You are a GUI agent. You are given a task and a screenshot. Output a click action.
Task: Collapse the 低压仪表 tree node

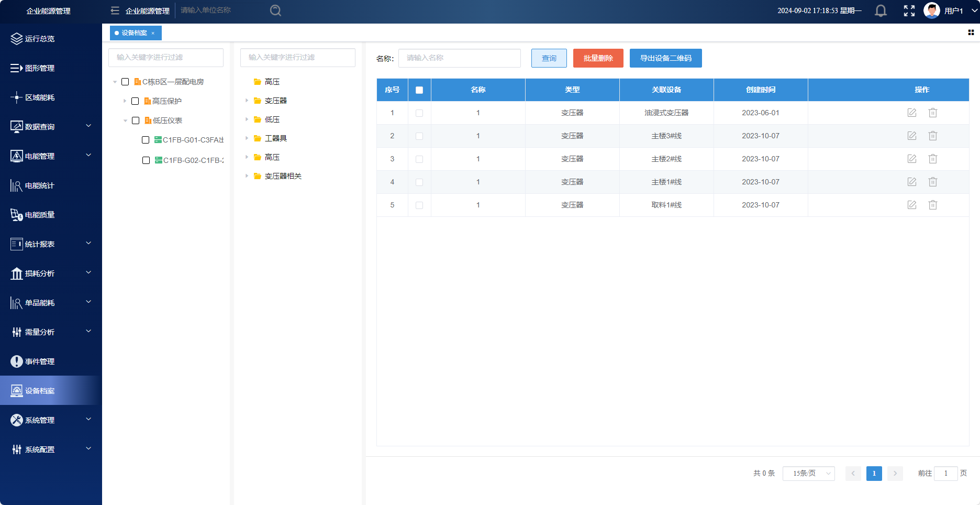pyautogui.click(x=125, y=120)
